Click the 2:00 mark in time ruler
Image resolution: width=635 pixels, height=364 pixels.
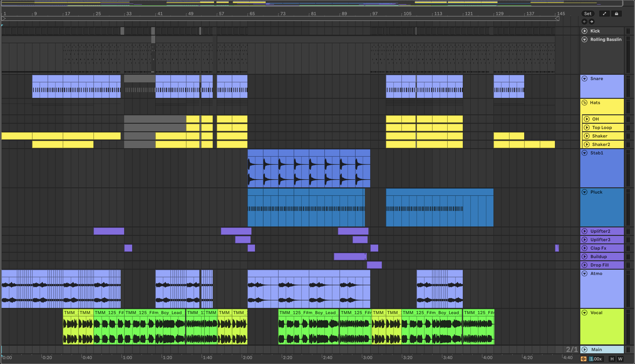pos(247,358)
